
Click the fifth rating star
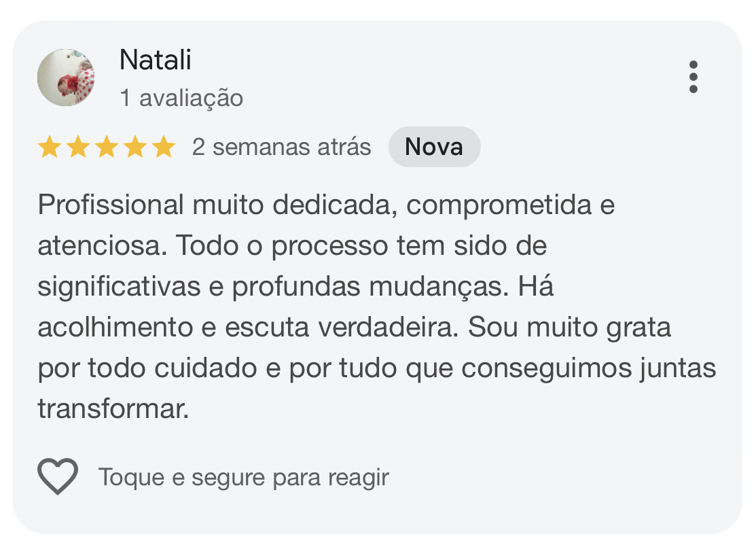pos(164,147)
